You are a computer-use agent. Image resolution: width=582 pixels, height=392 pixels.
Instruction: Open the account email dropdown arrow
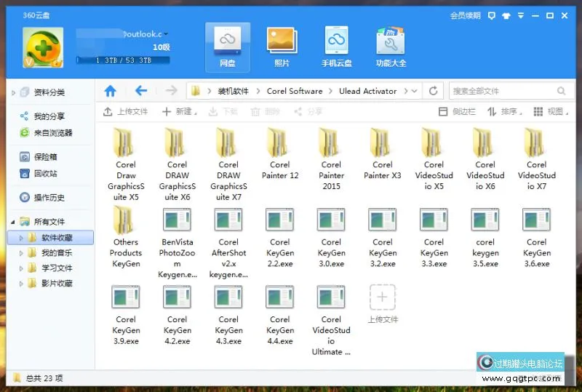166,33
